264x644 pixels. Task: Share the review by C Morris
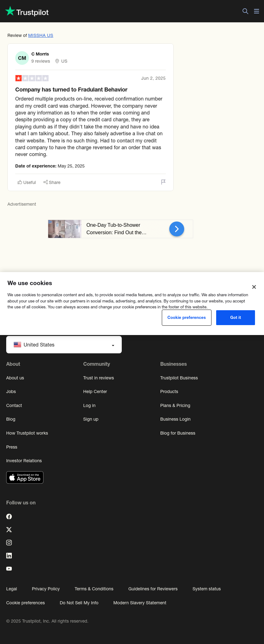(52, 182)
